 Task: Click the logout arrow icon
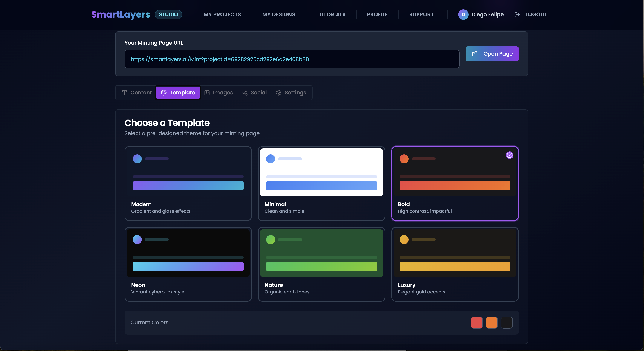coord(517,14)
